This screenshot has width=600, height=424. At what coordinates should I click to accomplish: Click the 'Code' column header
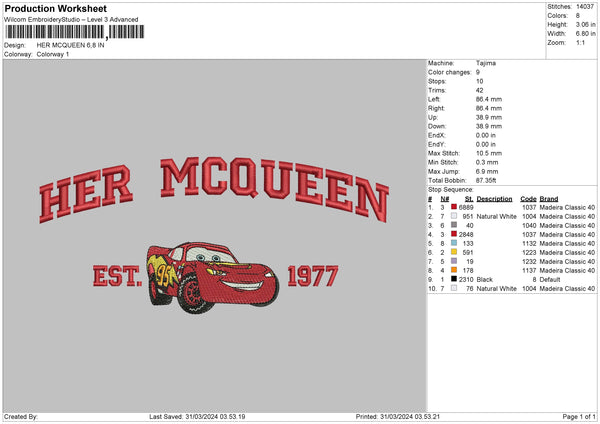[x=528, y=199]
